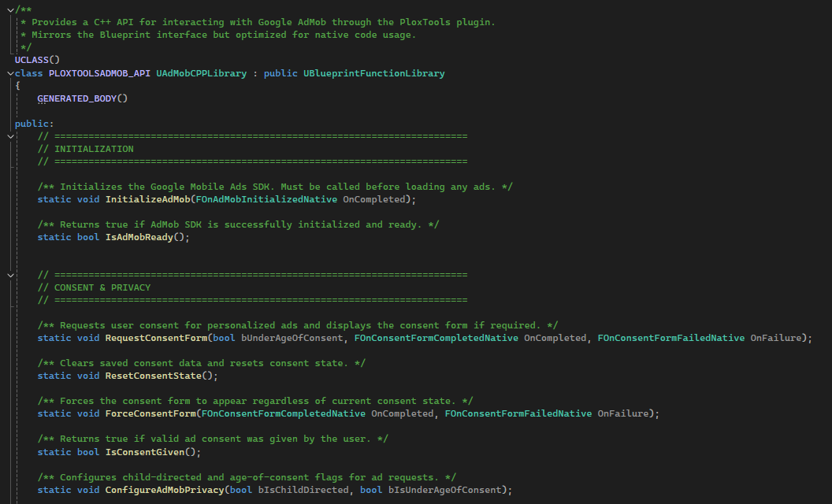This screenshot has height=504, width=832.
Task: Click the UBlueprintFunctionLibrary base class name
Action: click(x=373, y=73)
